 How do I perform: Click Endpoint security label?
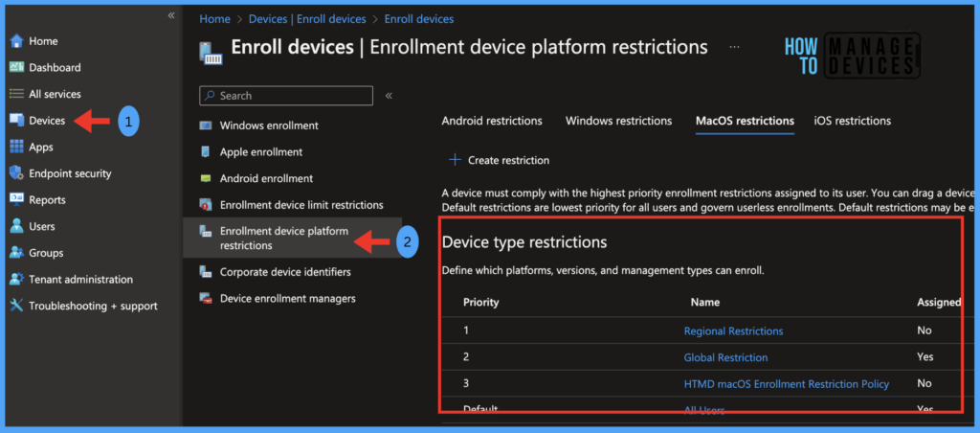(x=70, y=174)
